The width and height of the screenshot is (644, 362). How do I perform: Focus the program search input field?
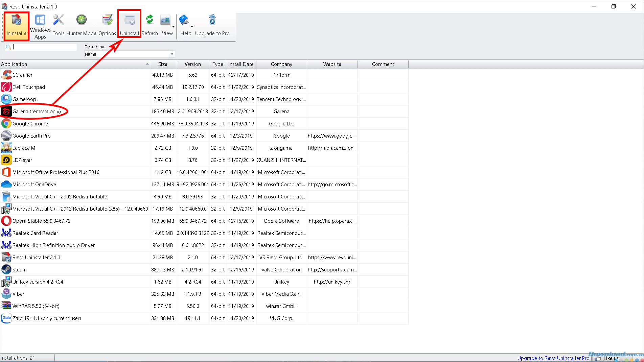tap(45, 47)
